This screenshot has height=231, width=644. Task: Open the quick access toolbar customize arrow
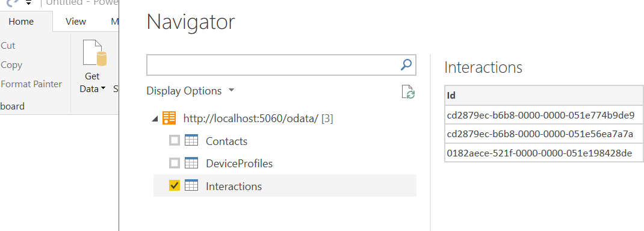pyautogui.click(x=28, y=3)
